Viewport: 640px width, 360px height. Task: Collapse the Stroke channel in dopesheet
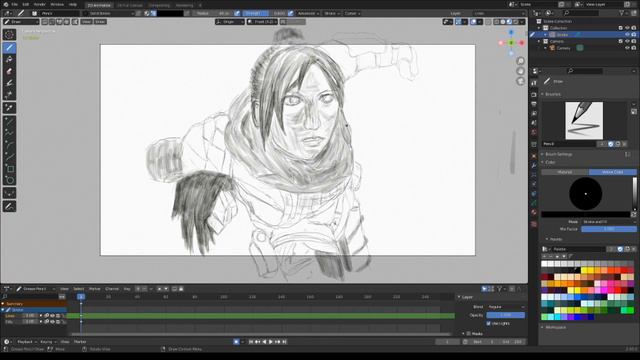3,310
